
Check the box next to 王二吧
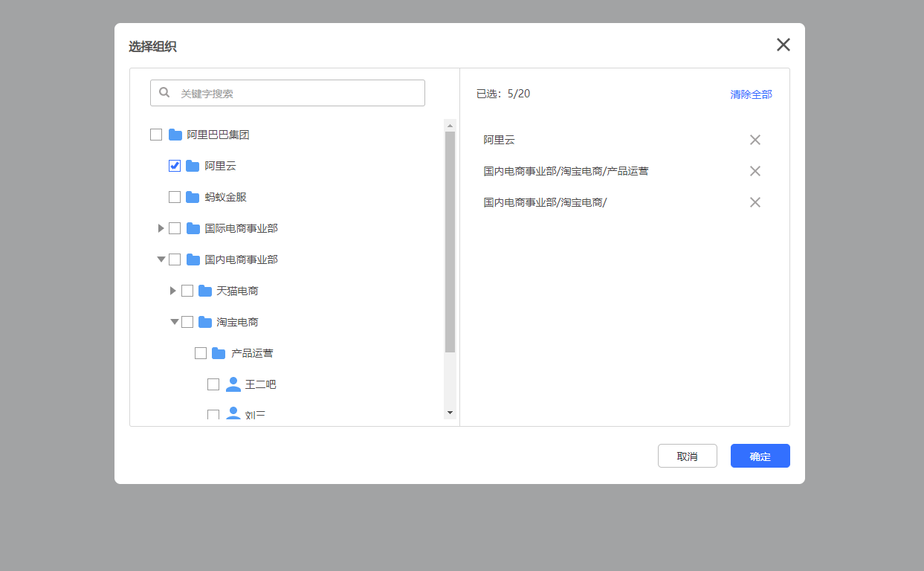point(213,384)
